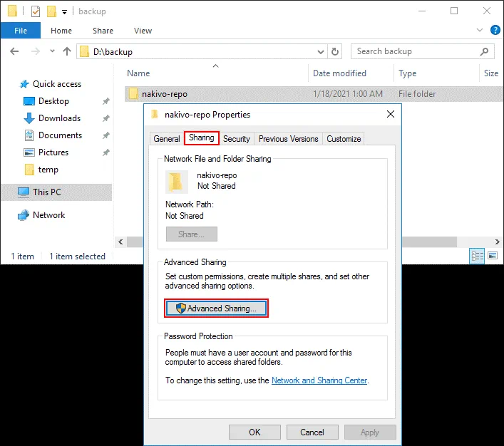The width and height of the screenshot is (504, 446).
Task: Click inside the Search backup field
Action: click(x=413, y=51)
